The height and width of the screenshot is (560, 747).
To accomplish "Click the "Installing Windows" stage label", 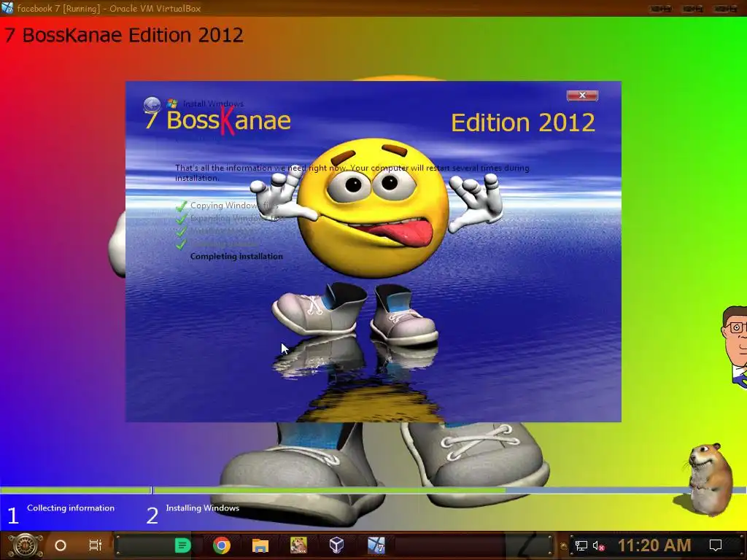I will pyautogui.click(x=203, y=508).
